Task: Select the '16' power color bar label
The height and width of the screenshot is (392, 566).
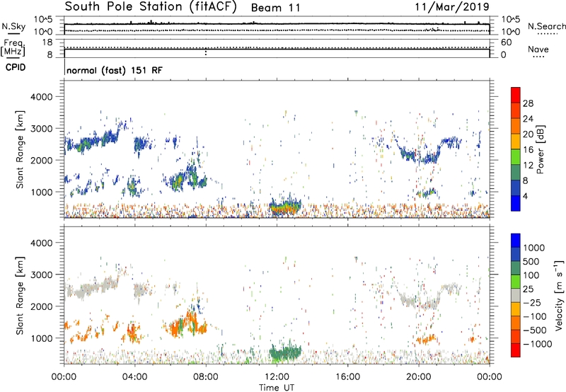Action: pyautogui.click(x=528, y=150)
